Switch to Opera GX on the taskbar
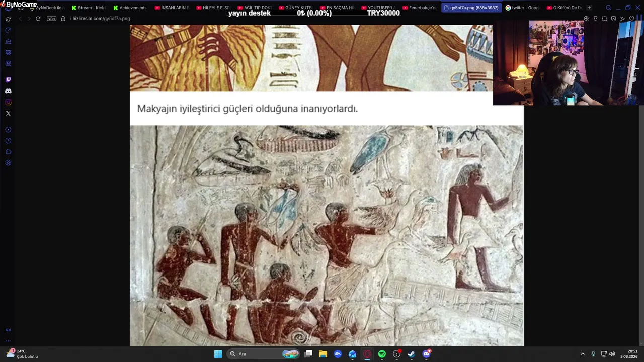 coord(367,354)
